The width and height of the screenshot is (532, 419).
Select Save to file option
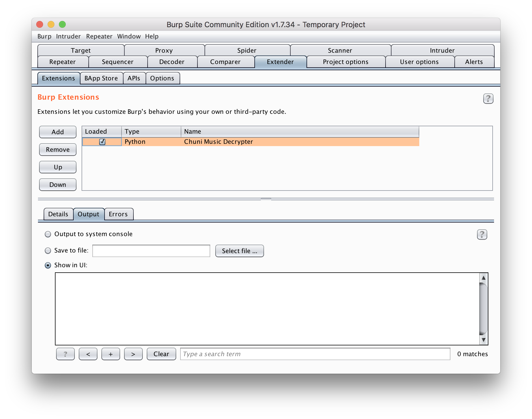[48, 251]
